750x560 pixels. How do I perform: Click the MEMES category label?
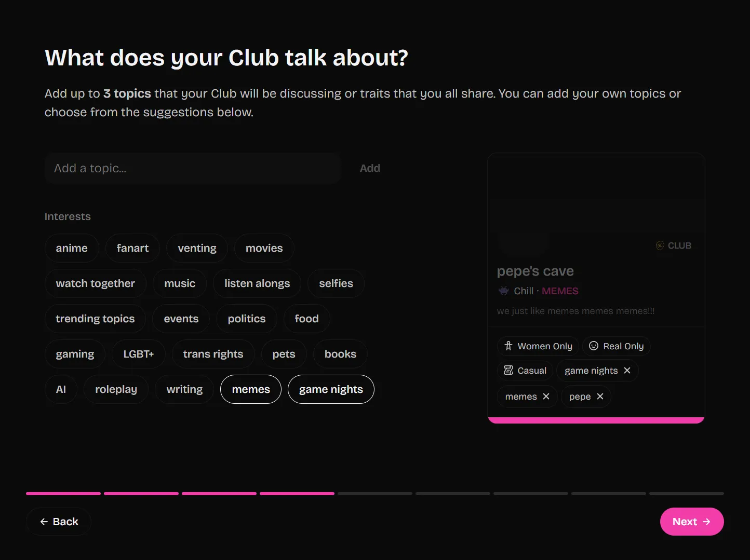560,291
